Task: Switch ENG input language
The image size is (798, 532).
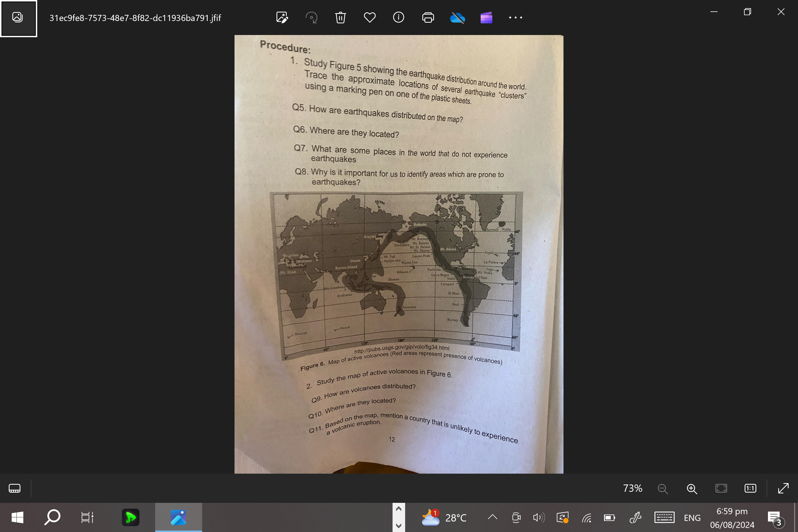Action: [692, 517]
